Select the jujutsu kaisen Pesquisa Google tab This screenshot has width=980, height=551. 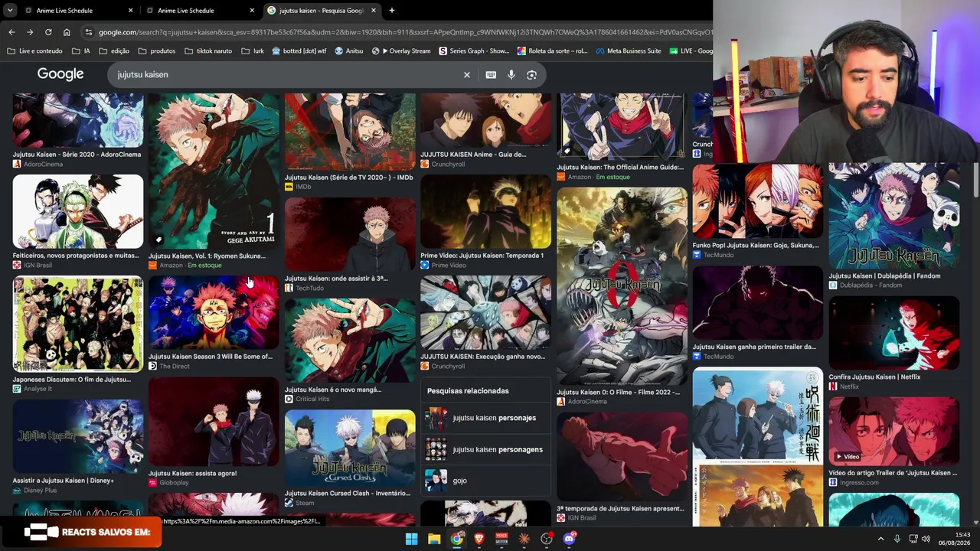click(x=321, y=11)
